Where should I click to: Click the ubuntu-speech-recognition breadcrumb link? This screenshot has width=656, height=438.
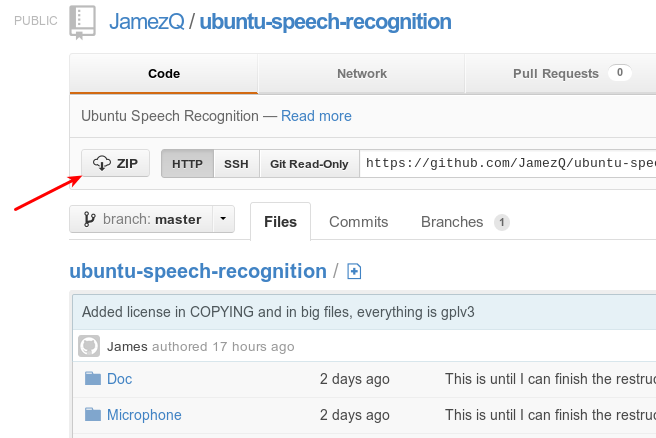click(197, 271)
